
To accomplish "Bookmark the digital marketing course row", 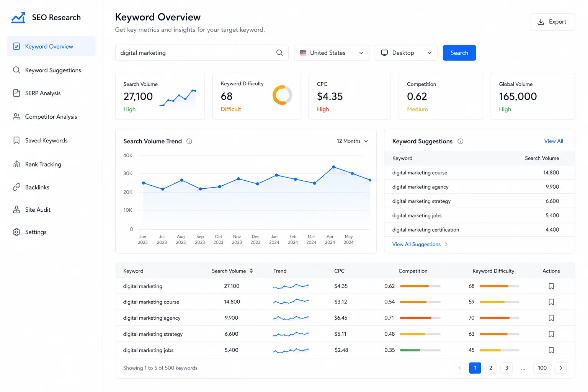I will click(551, 302).
